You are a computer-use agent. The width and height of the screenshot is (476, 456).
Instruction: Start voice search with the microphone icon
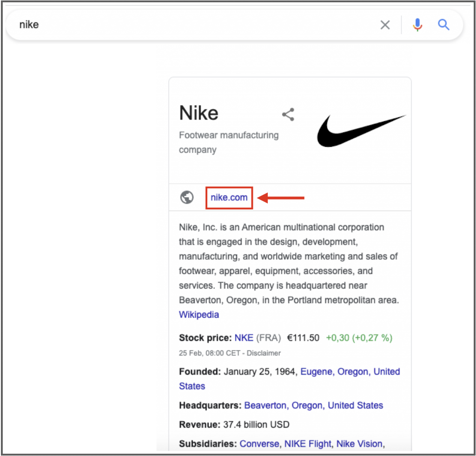417,25
